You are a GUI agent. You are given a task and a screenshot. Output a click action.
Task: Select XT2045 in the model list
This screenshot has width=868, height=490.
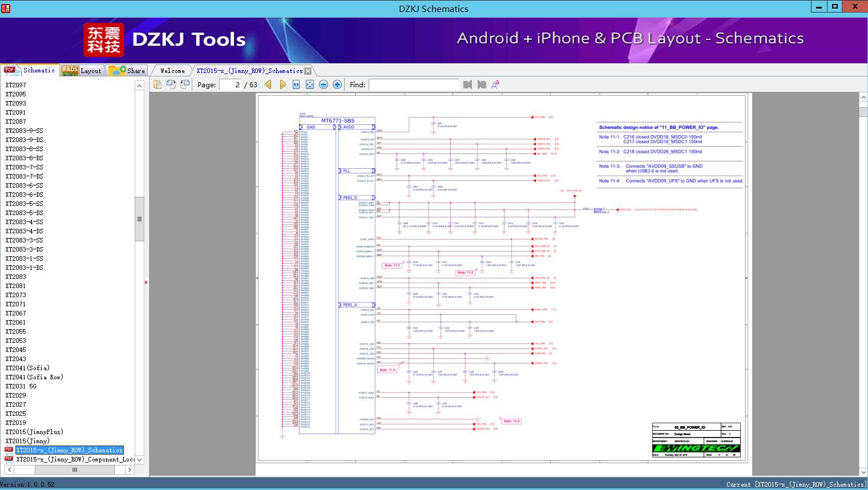(x=16, y=350)
